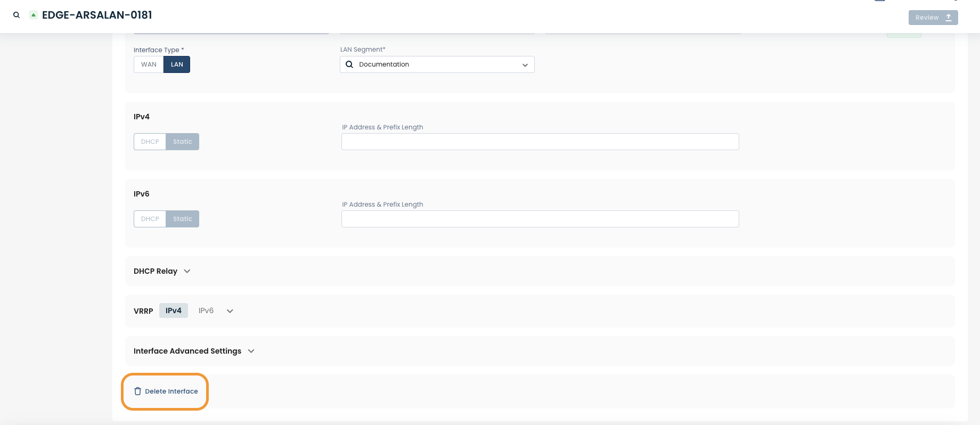The width and height of the screenshot is (980, 425).
Task: Click the upload arrow icon on Review
Action: point(949,18)
